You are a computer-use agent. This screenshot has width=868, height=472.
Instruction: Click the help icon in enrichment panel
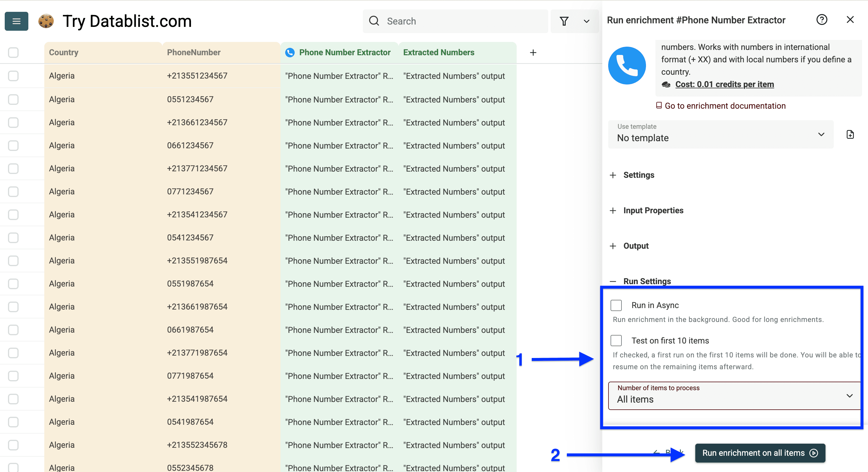click(x=822, y=19)
